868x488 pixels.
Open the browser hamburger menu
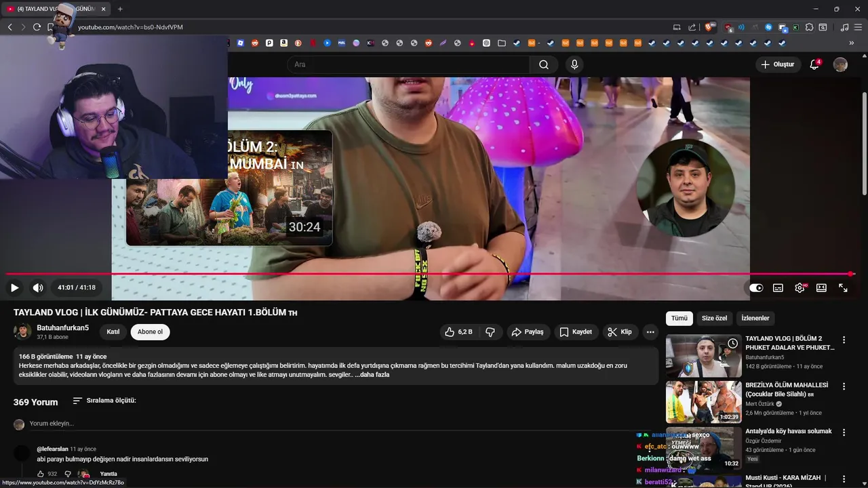(858, 27)
